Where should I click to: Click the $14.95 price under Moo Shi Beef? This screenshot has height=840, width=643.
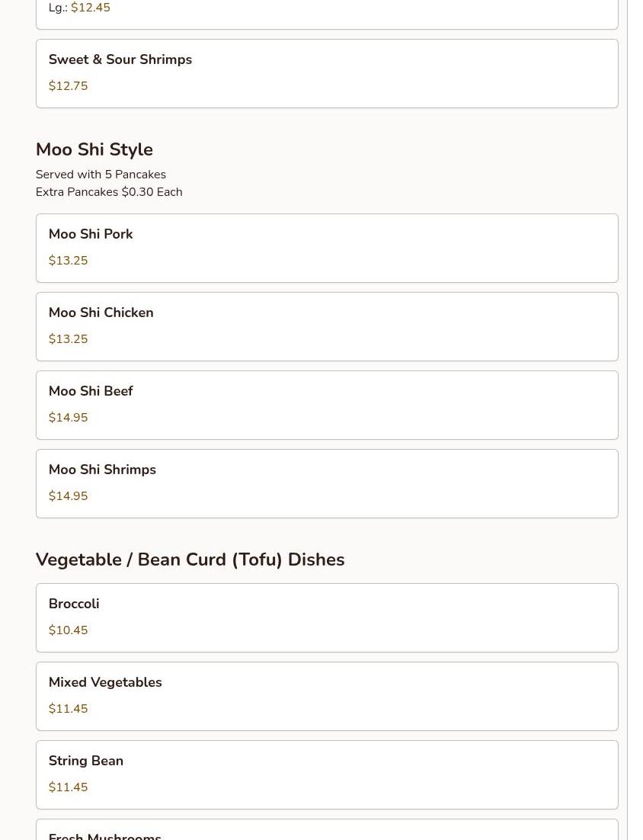(68, 418)
